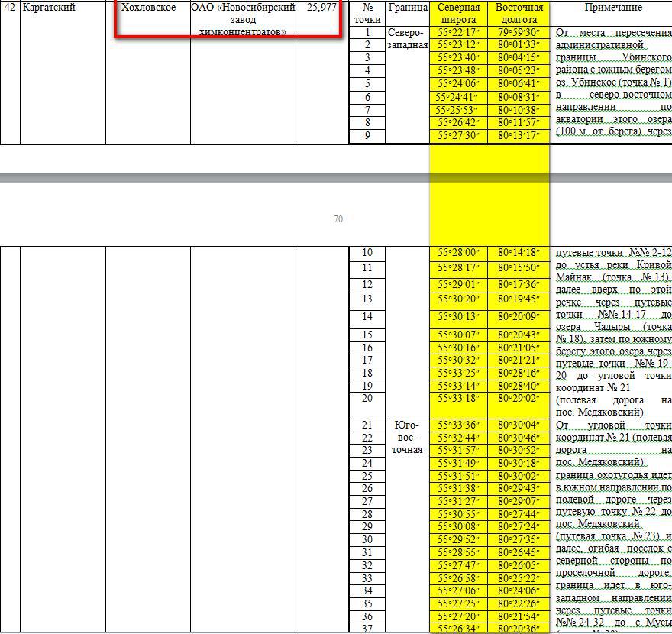Click the Юго-восточная boundary label
672x634 pixels.
click(x=407, y=437)
